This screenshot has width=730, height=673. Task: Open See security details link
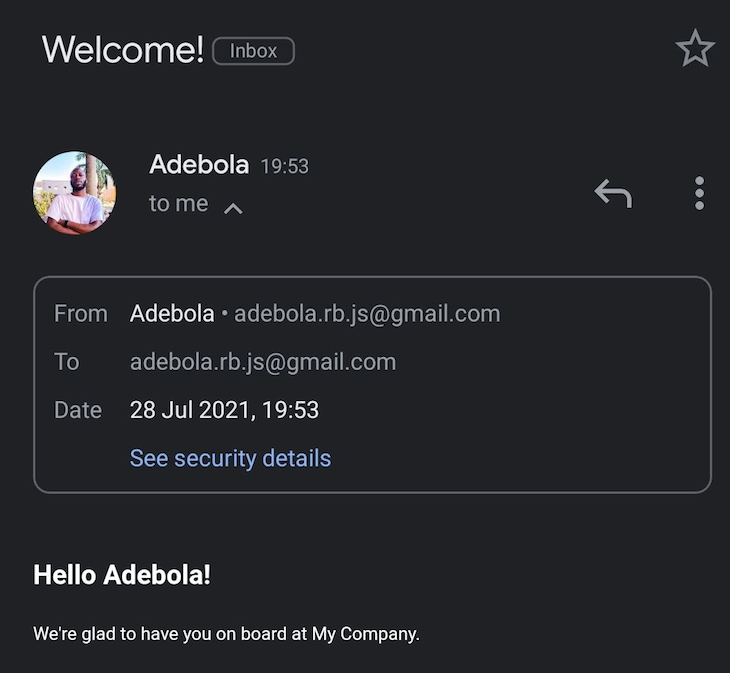coord(230,458)
